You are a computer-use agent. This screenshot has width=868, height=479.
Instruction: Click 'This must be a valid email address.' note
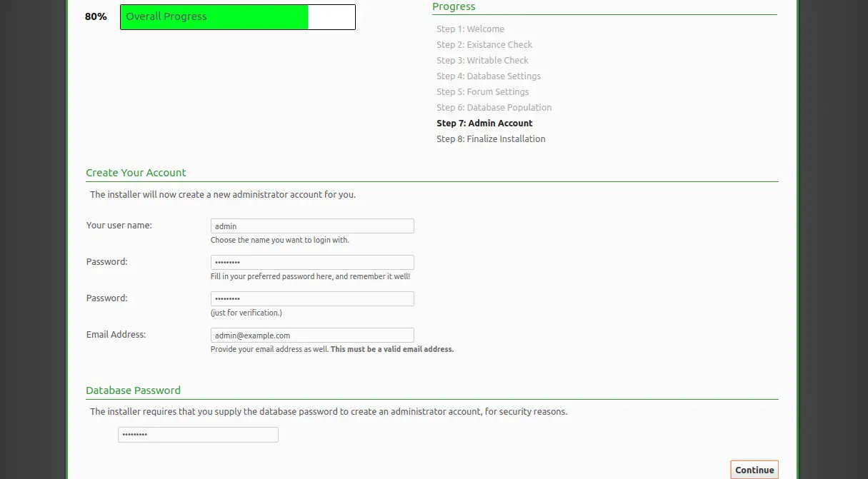(x=392, y=350)
